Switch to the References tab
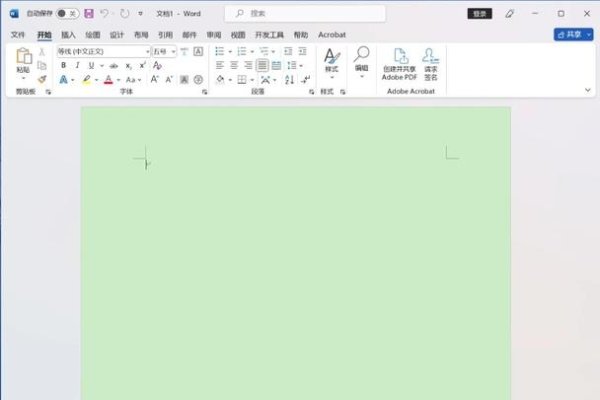 click(165, 35)
